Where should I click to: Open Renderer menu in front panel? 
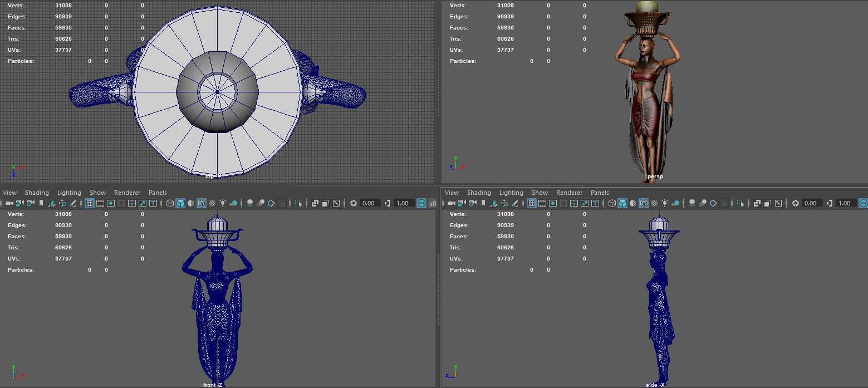127,193
